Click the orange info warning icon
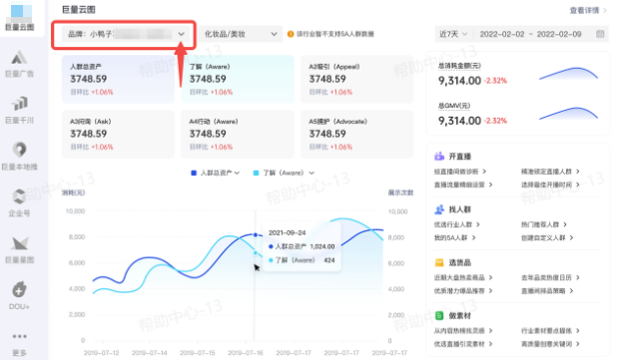This screenshot has height=364, width=628. click(291, 34)
